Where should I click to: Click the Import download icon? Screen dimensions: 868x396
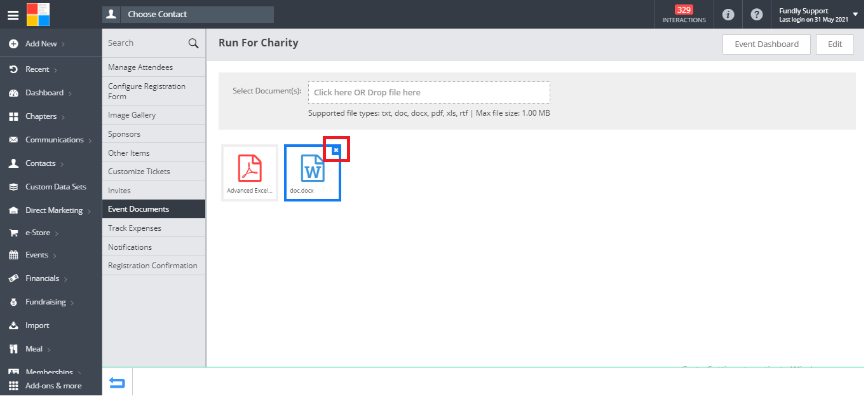13,325
